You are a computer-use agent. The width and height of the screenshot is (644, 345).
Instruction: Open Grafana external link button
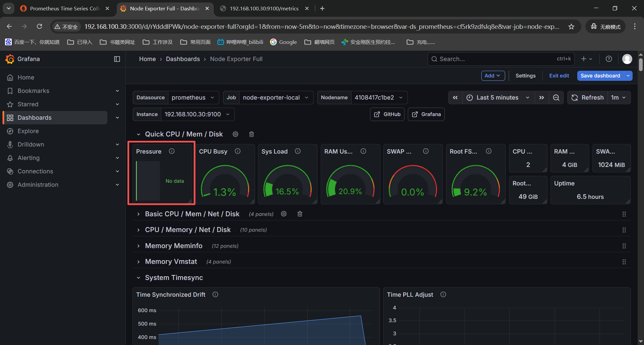pyautogui.click(x=426, y=114)
